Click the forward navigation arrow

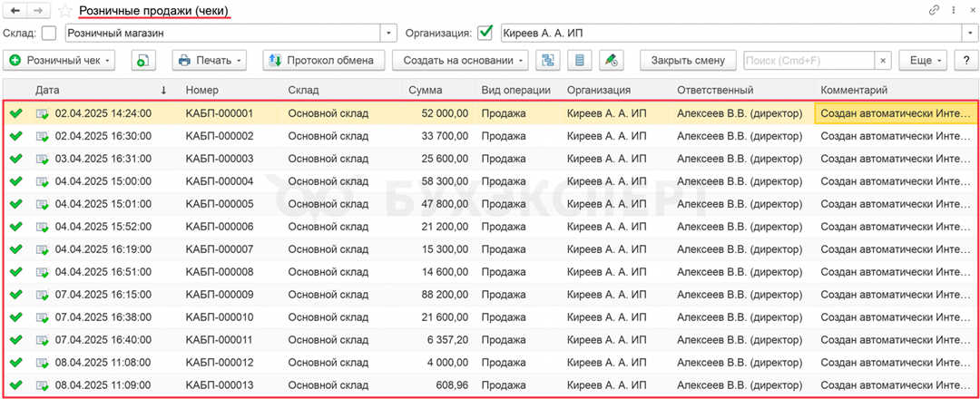click(x=38, y=10)
